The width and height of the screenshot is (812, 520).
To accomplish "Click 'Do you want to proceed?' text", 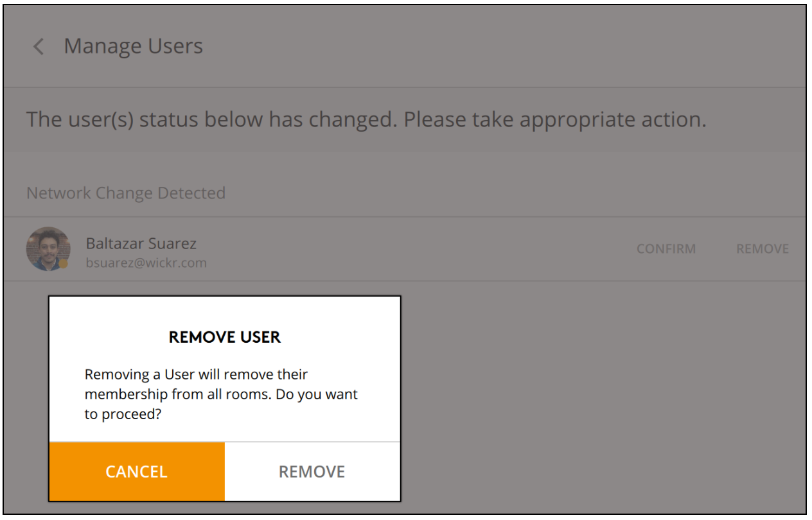I will [x=222, y=404].
